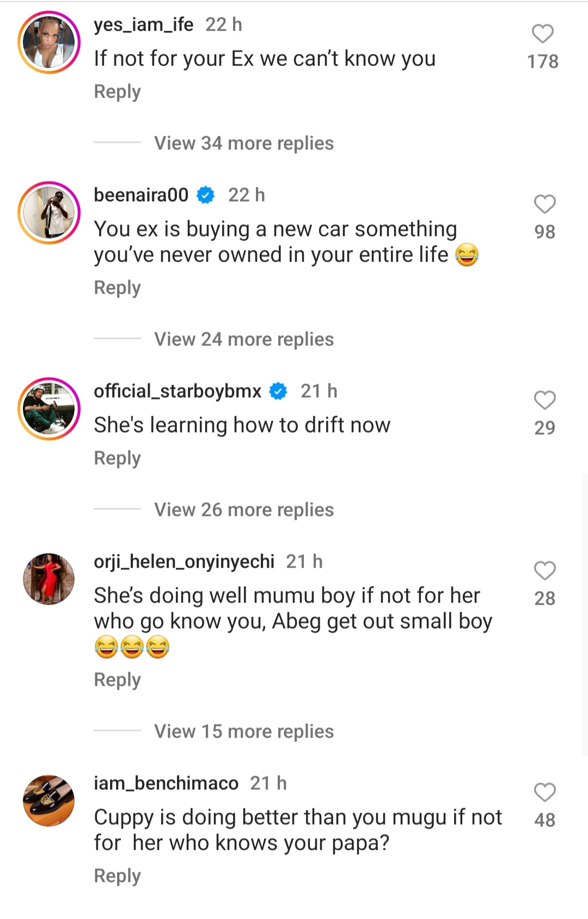The width and height of the screenshot is (588, 919).
Task: Like official_starboybmx's drift comment
Action: [x=544, y=400]
